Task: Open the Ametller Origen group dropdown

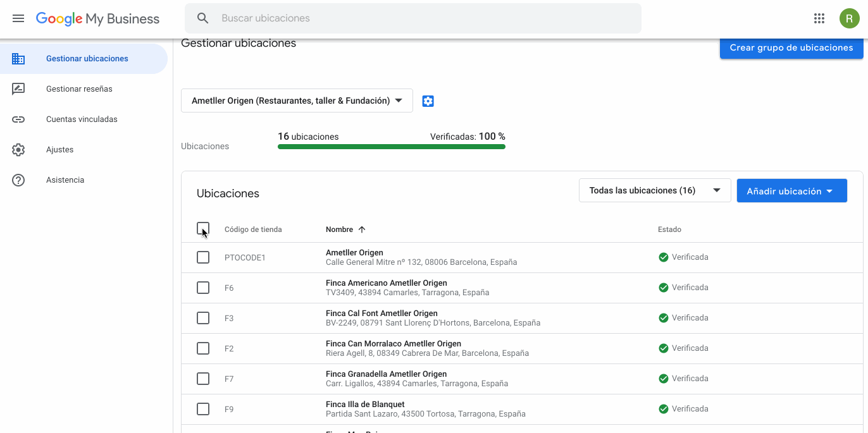Action: tap(297, 101)
